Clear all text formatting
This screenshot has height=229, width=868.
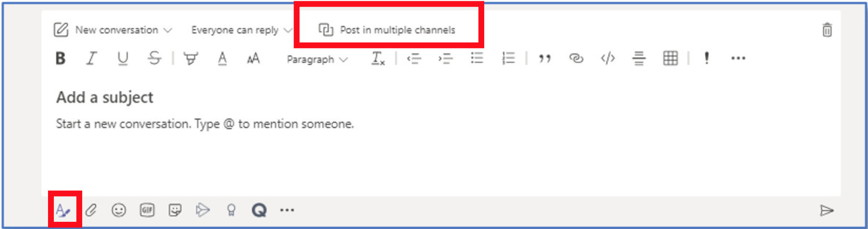pyautogui.click(x=378, y=58)
